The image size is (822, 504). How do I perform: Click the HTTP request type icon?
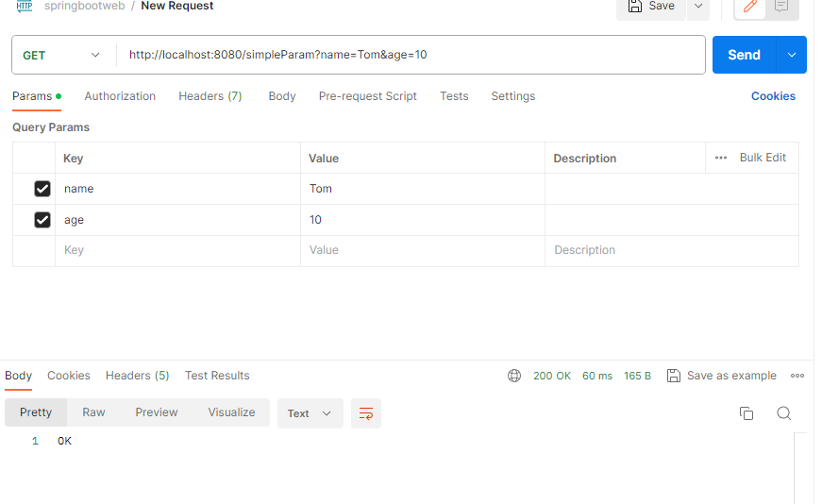(x=25, y=7)
